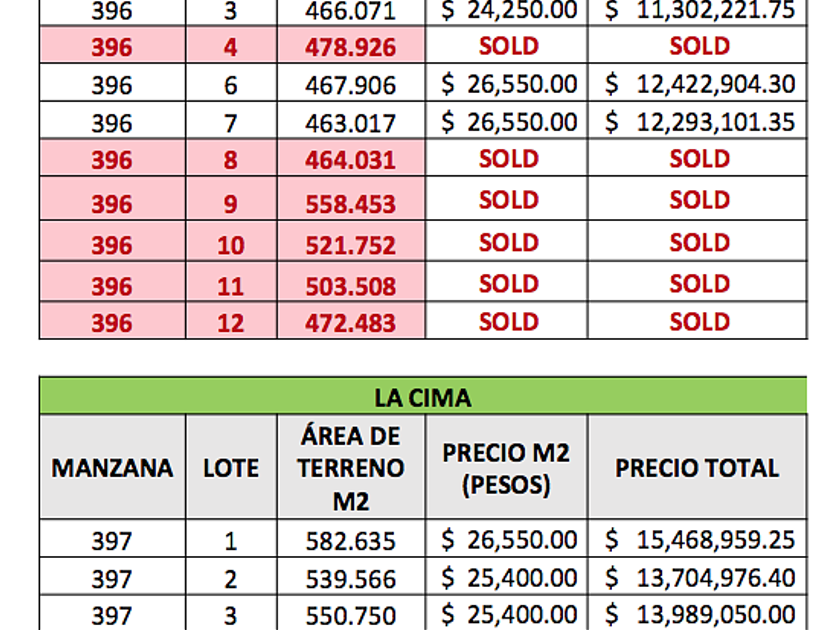Click the ÁREA DE TERRENO M2 header
This screenshot has width=840, height=630.
(x=350, y=467)
